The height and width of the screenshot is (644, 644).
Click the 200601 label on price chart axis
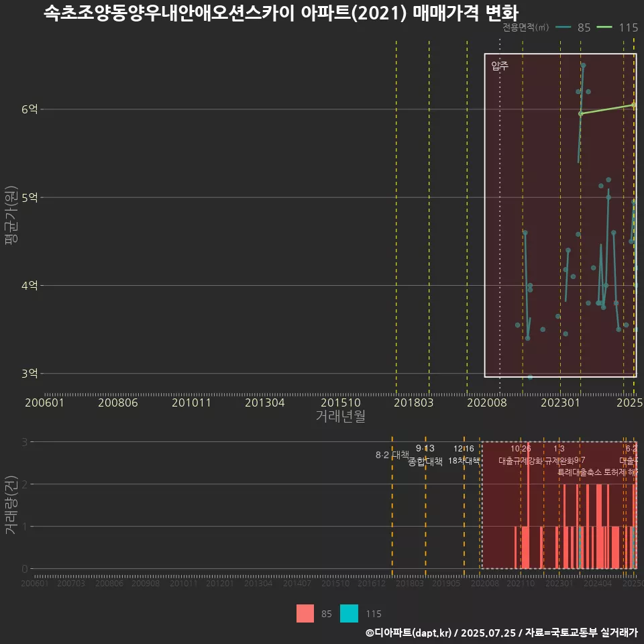[x=44, y=402]
